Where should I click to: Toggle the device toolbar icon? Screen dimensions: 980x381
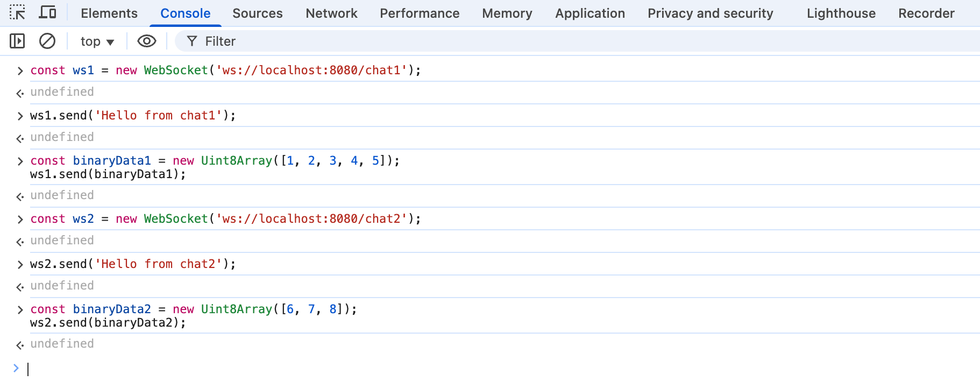48,13
